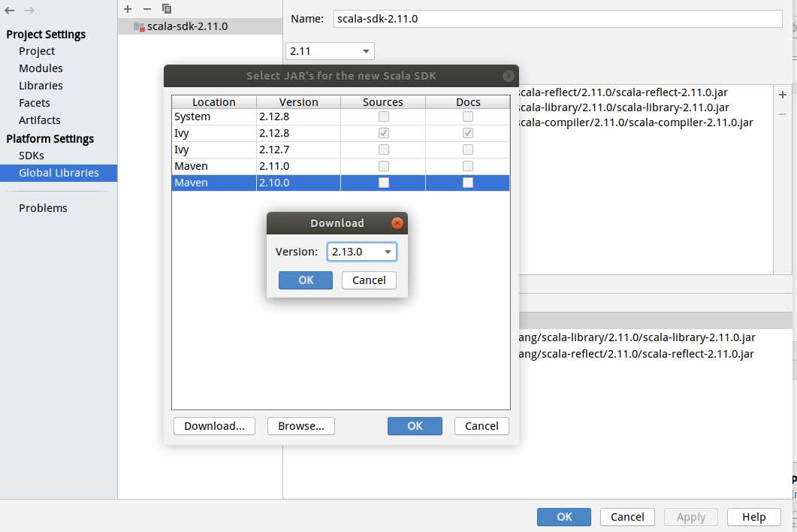This screenshot has width=797, height=532.
Task: Open Facets settings section
Action: [34, 103]
